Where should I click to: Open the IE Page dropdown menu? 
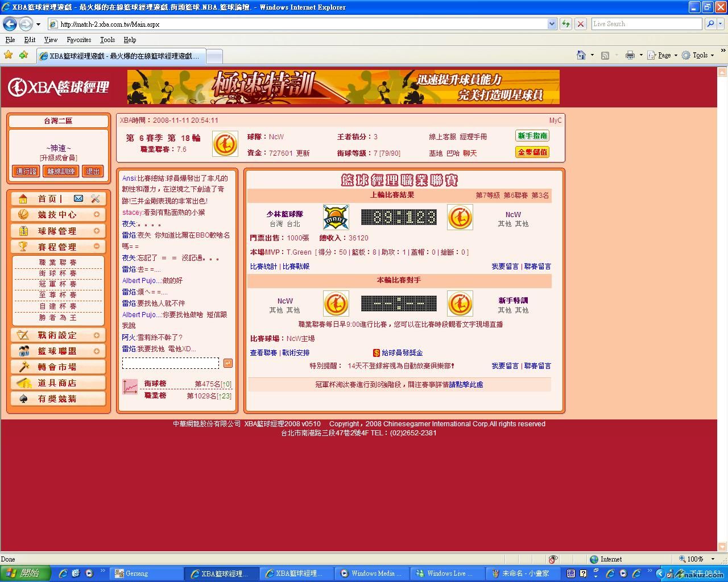664,55
